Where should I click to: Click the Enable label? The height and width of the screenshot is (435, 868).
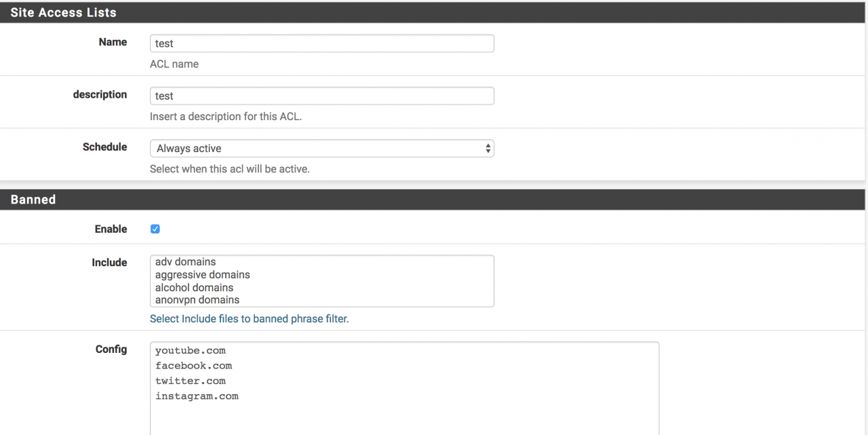point(111,229)
